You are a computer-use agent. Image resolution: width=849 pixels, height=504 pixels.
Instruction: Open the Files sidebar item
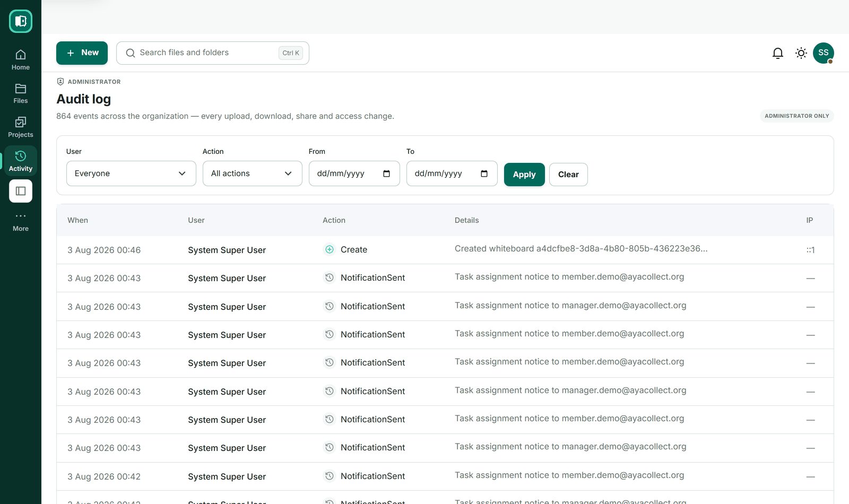pos(21,93)
